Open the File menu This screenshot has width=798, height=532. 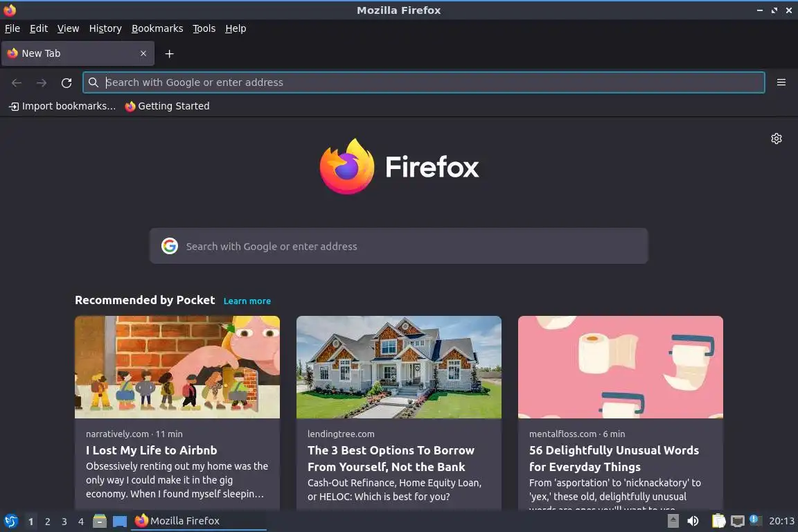coord(12,28)
